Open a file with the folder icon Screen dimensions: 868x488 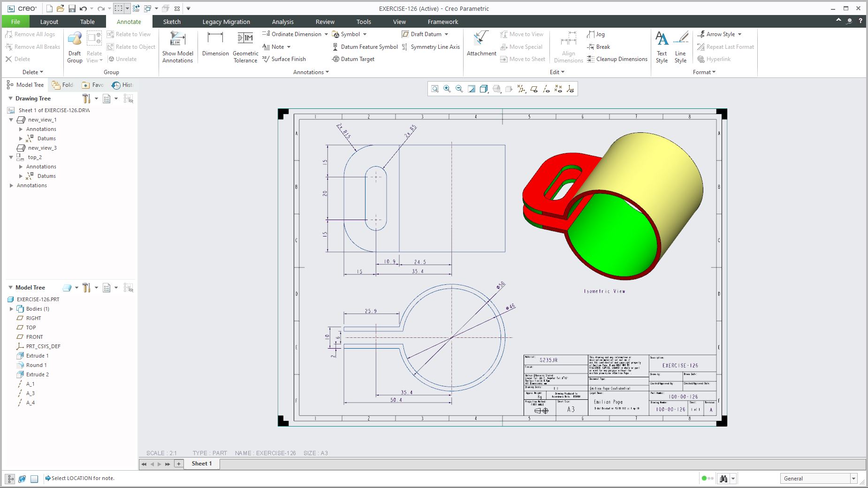(61, 8)
